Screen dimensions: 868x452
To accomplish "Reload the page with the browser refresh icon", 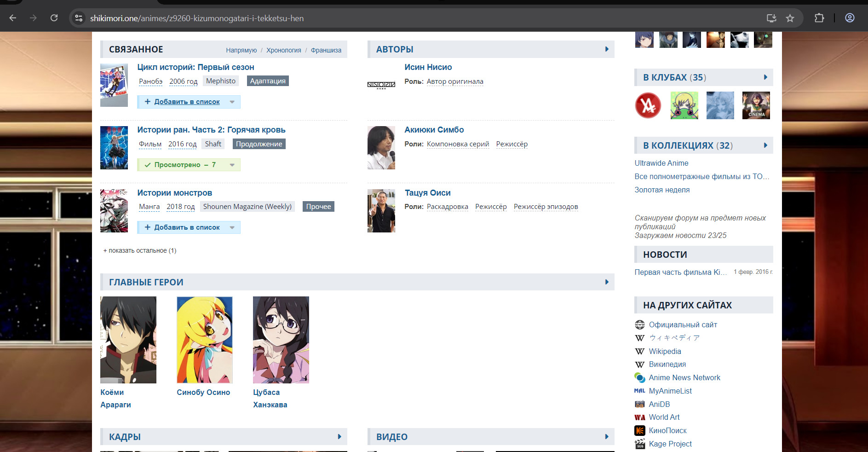I will 54,18.
